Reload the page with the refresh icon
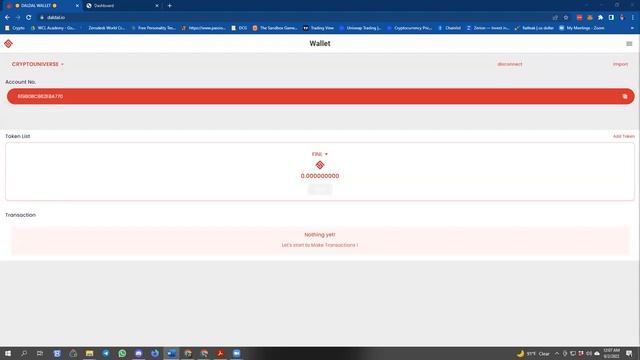 29,18
